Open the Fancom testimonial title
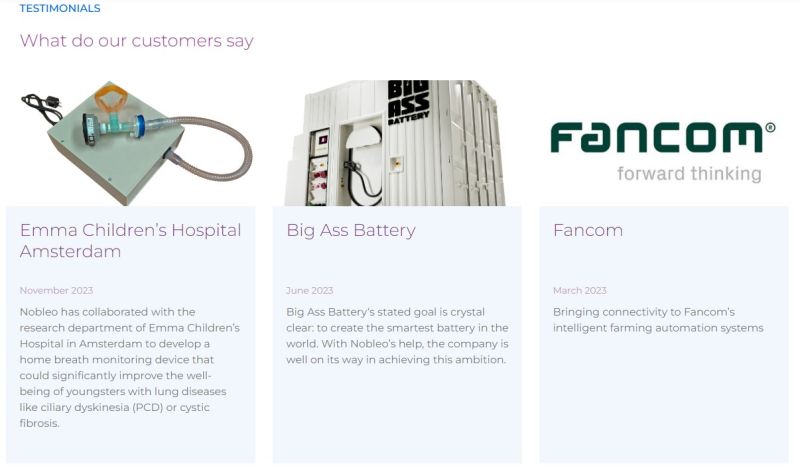Screen dimensions: 800x468 [x=588, y=230]
